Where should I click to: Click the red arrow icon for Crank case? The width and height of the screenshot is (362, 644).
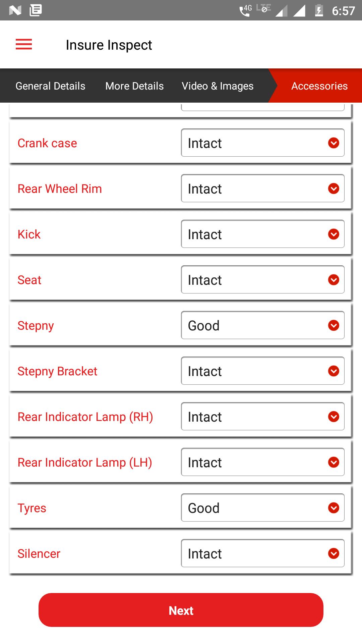(334, 143)
